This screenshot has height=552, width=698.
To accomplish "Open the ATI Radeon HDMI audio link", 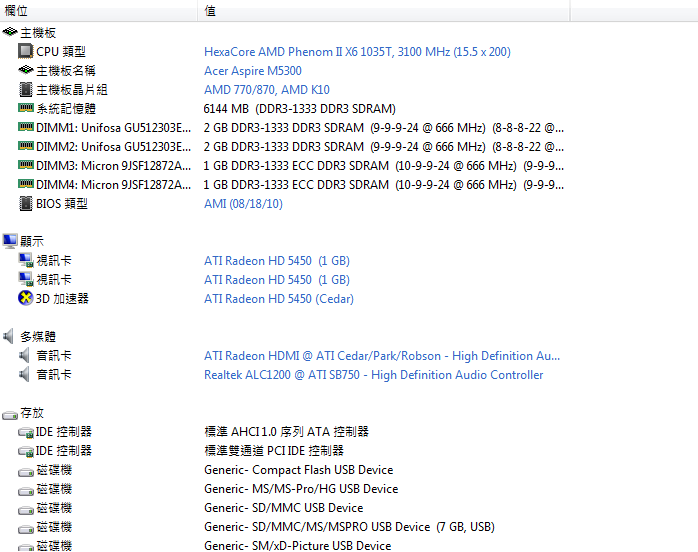I will [x=382, y=356].
